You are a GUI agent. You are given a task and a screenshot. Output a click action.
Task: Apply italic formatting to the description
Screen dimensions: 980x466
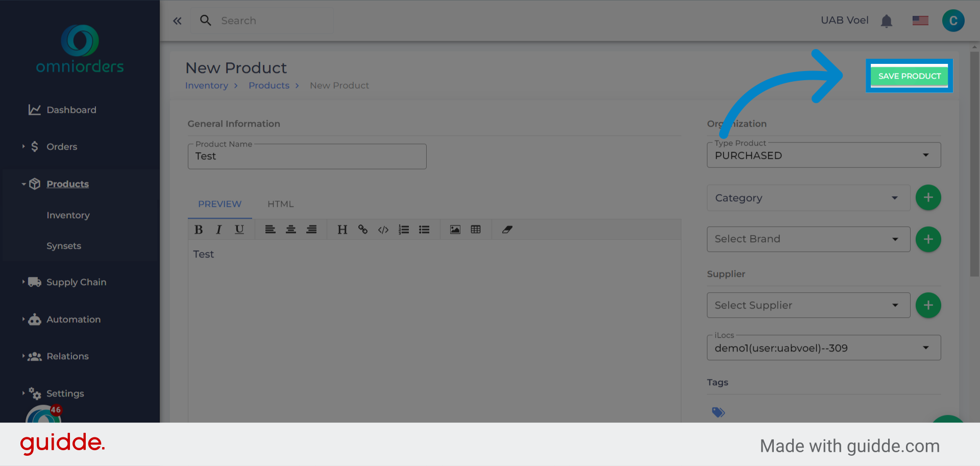pyautogui.click(x=218, y=229)
